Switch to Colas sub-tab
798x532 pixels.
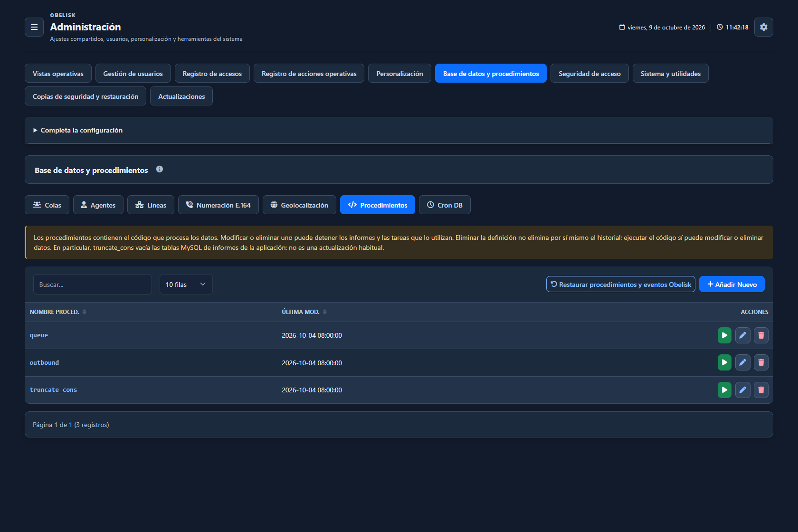click(x=47, y=205)
